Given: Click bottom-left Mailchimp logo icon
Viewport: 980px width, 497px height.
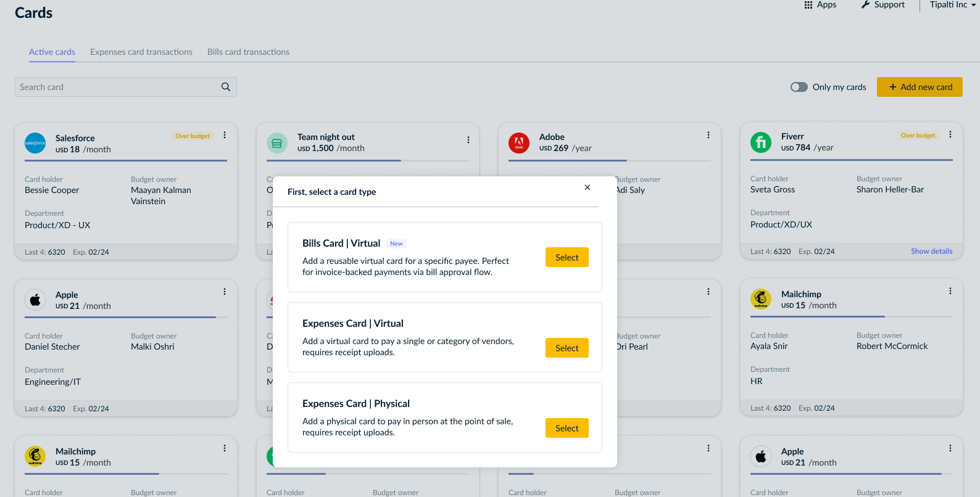Looking at the screenshot, I should point(35,456).
